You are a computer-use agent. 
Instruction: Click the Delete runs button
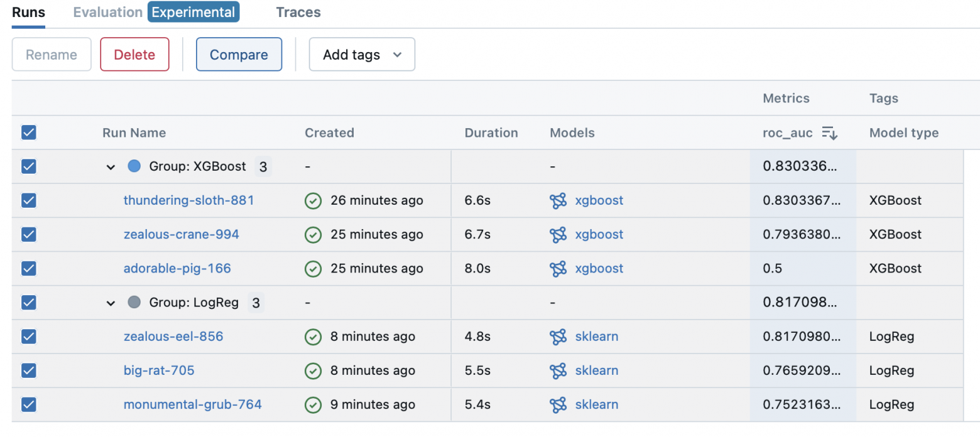[x=134, y=55]
